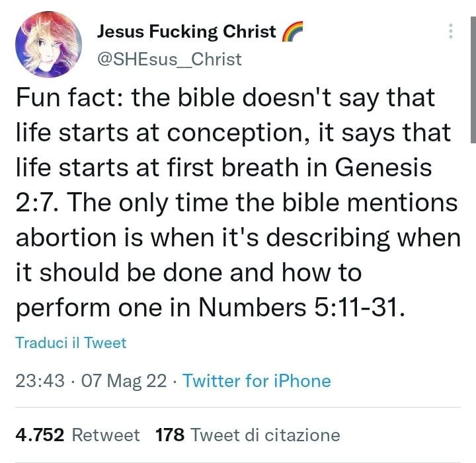Image resolution: width=476 pixels, height=463 pixels.
Task: View the Retweet label list
Action: point(106,435)
